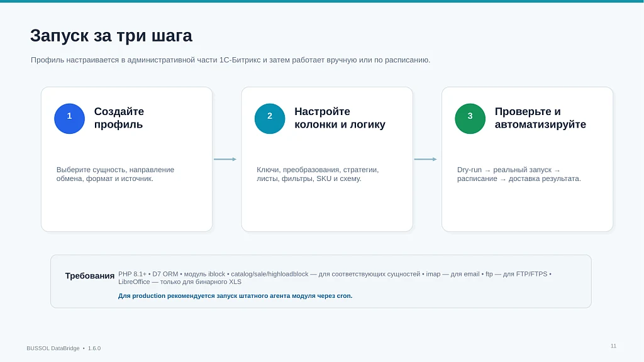Click the blue step 1 circle
This screenshot has height=362, width=644.
(69, 119)
